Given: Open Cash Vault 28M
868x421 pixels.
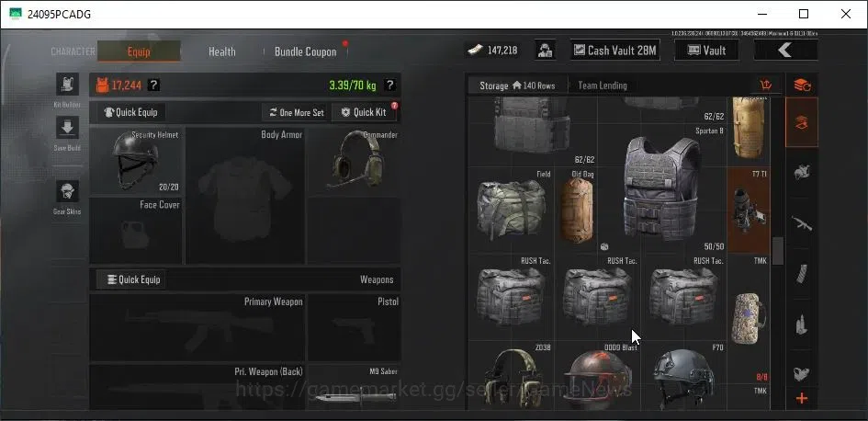Looking at the screenshot, I should 615,51.
